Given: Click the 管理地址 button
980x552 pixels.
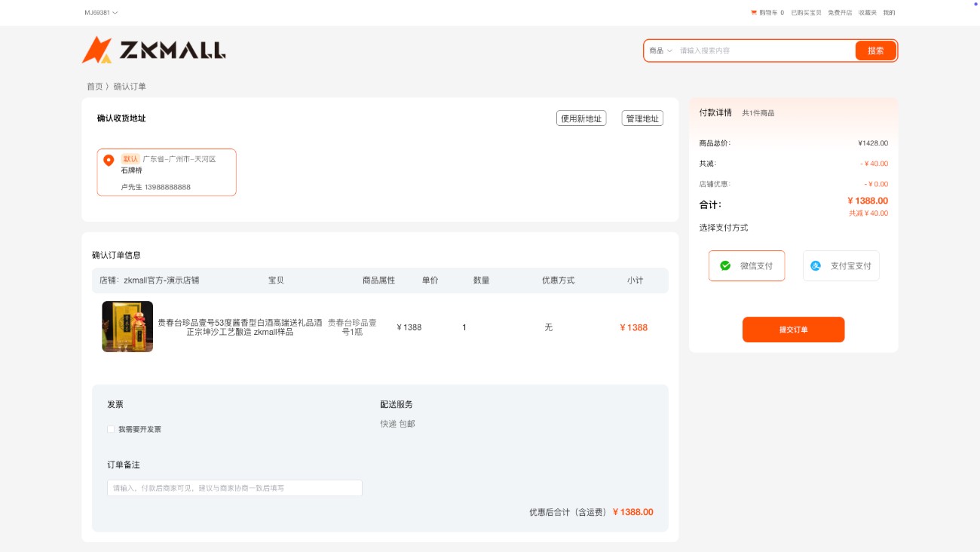Looking at the screenshot, I should (x=642, y=118).
